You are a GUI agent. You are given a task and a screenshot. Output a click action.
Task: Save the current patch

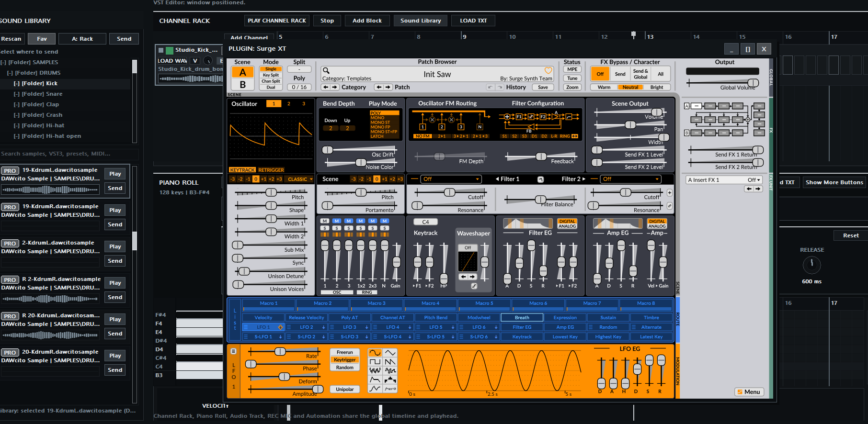point(543,87)
